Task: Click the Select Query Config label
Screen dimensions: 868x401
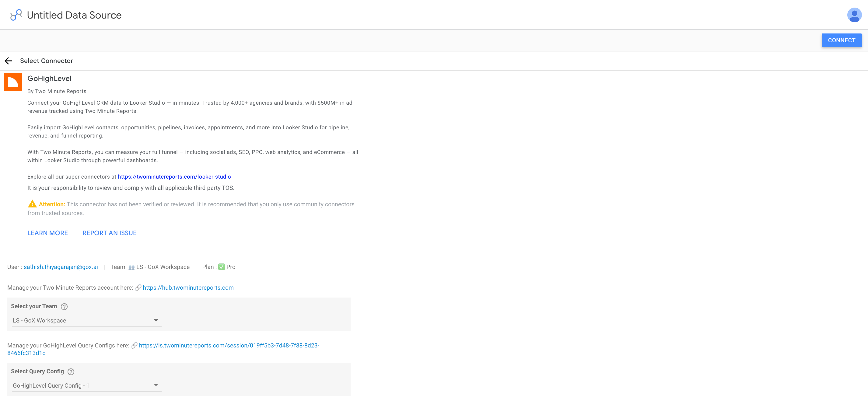Action: tap(37, 371)
